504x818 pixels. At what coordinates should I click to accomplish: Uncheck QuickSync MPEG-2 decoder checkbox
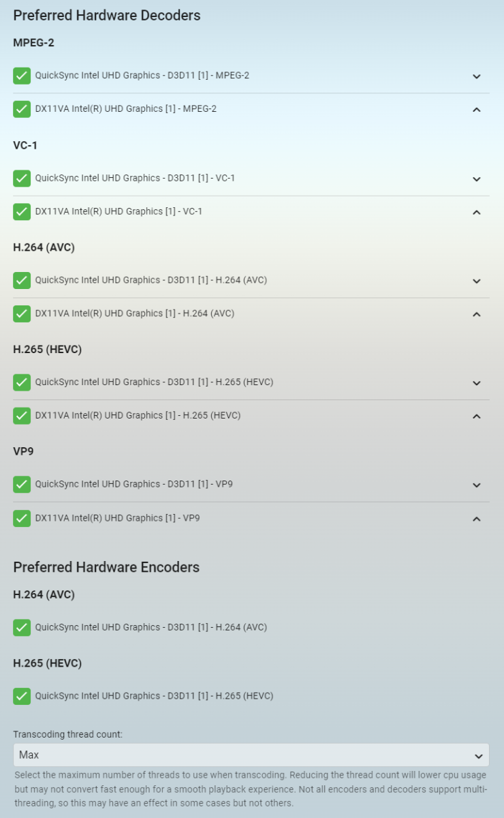click(x=22, y=76)
